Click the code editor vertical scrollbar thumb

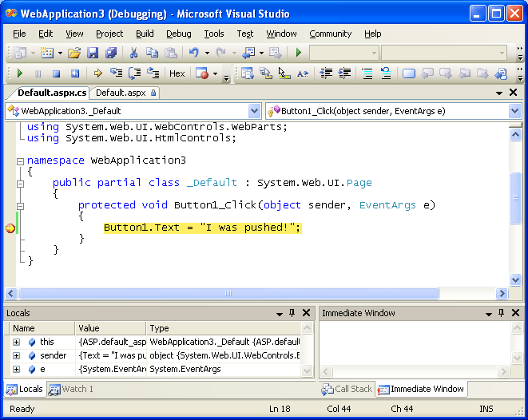[x=515, y=198]
